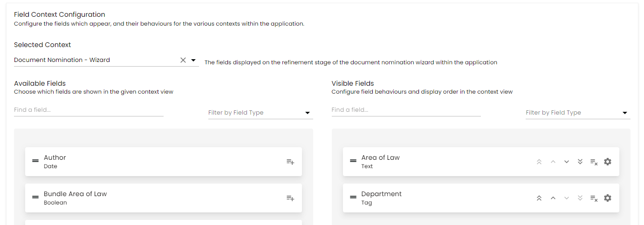Viewport: 644px width, 225px height.
Task: Open Visible Fields type filter dropdown
Action: click(625, 113)
